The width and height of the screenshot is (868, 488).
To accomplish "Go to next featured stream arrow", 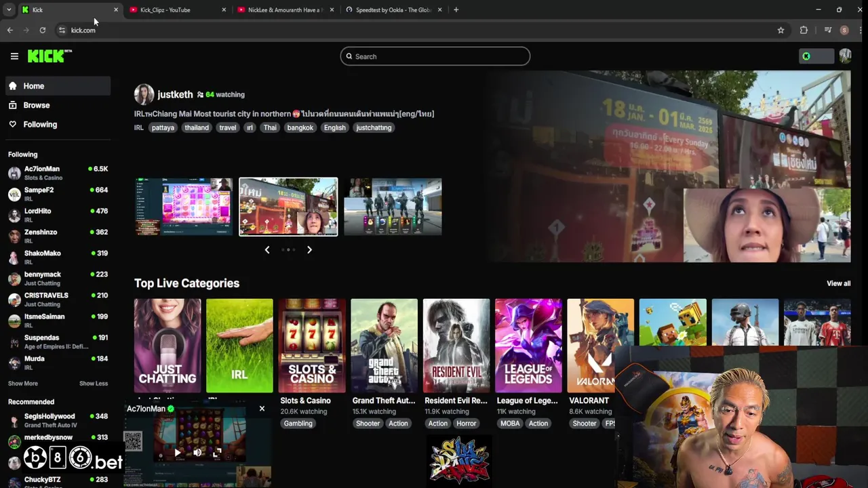I will tap(309, 249).
